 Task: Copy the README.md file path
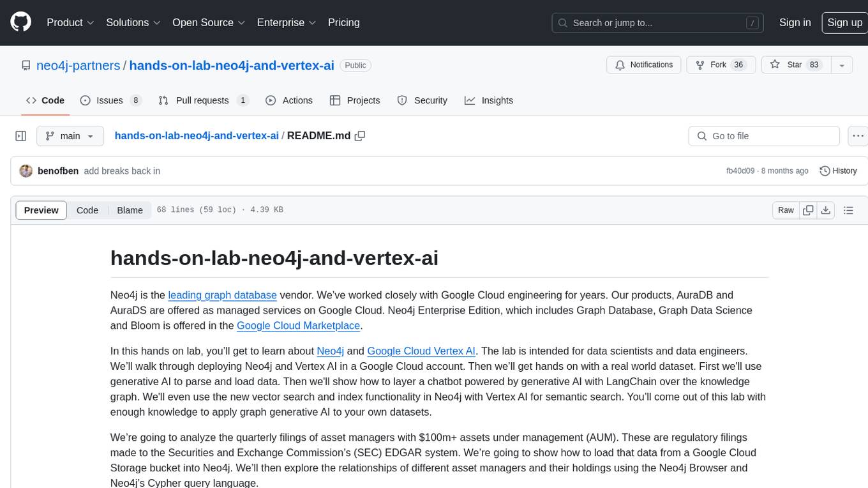tap(360, 136)
